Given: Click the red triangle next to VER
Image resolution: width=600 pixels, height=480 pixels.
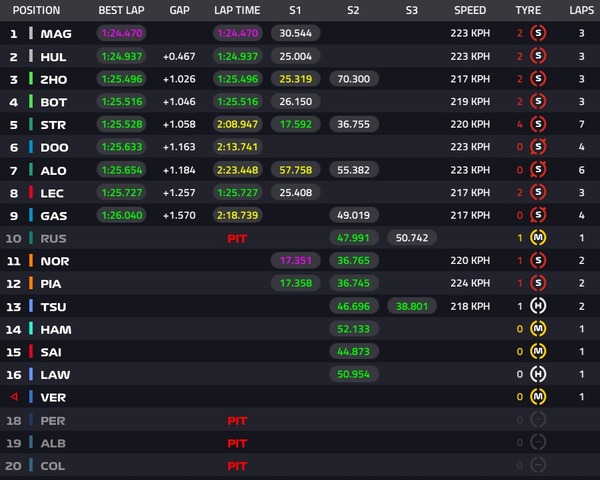Looking at the screenshot, I should coord(13,397).
